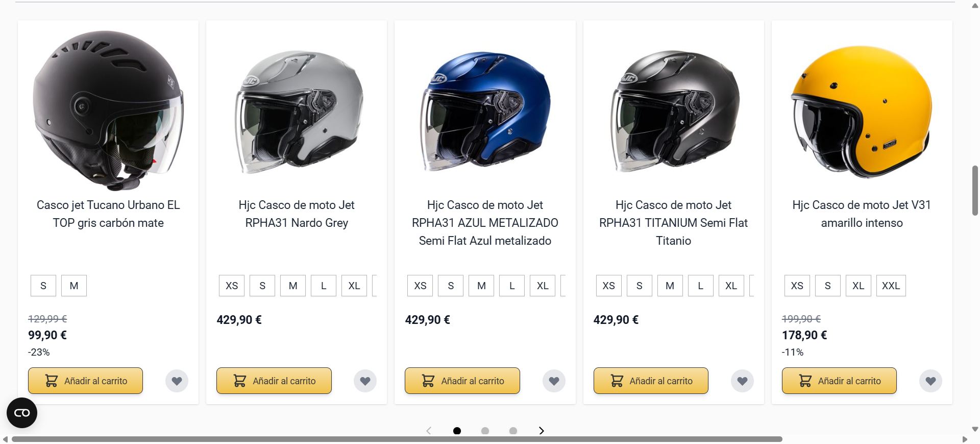Select size XS for RPHA31 Nardo Grey
The image size is (980, 444).
[x=232, y=286]
